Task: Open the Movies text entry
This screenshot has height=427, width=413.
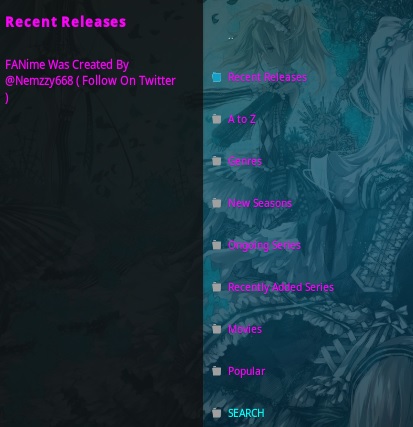Action: click(x=245, y=329)
